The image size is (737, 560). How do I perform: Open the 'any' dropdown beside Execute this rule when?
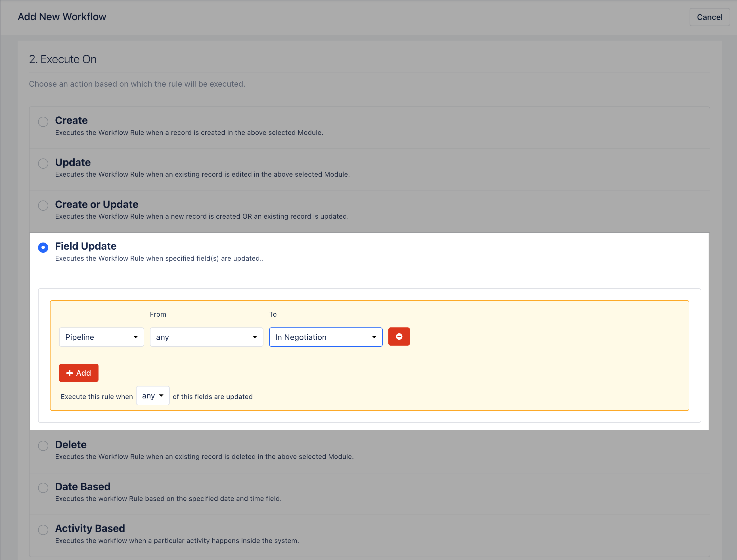pyautogui.click(x=153, y=396)
